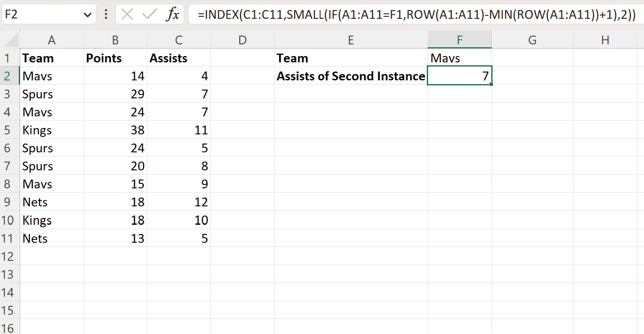Click the Enter checkmark icon in formula bar
The image size is (644, 334).
pyautogui.click(x=149, y=14)
